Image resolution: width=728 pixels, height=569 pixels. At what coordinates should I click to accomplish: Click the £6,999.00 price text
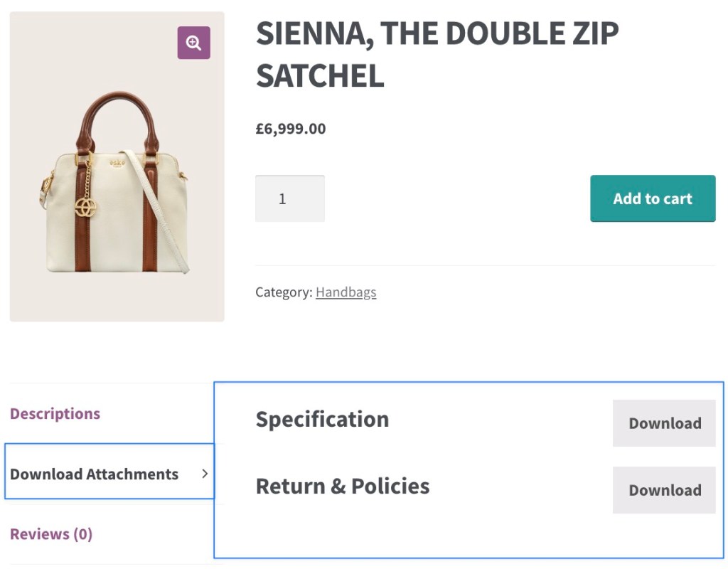click(291, 129)
